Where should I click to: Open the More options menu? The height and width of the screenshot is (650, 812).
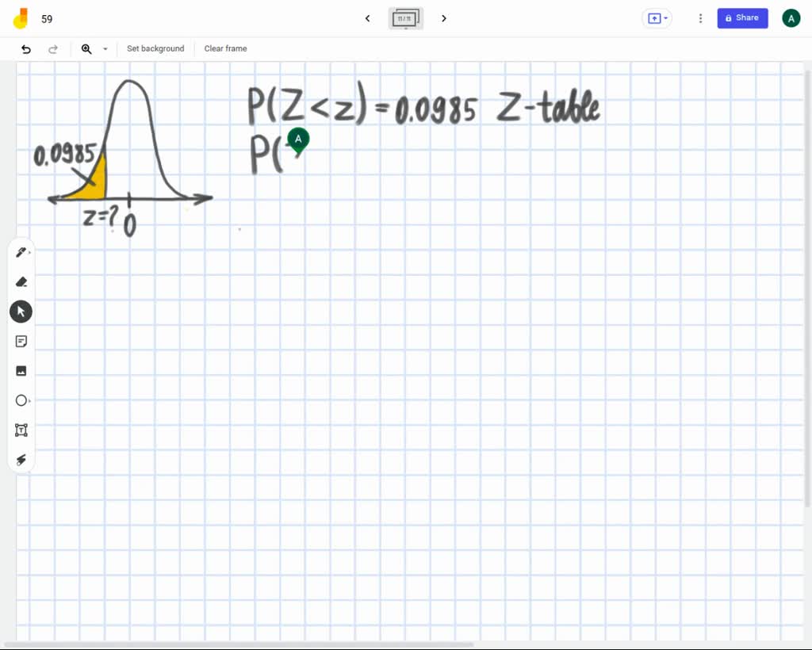[700, 18]
